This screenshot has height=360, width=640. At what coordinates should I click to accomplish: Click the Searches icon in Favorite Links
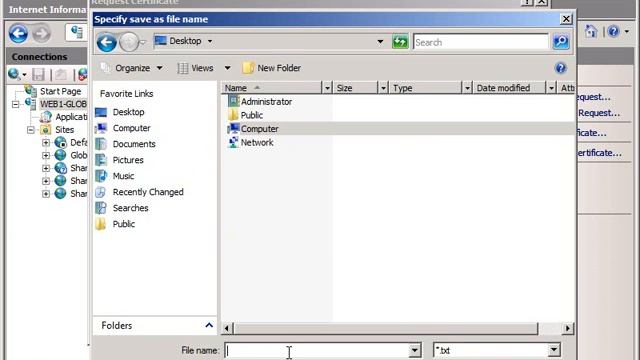click(x=101, y=208)
